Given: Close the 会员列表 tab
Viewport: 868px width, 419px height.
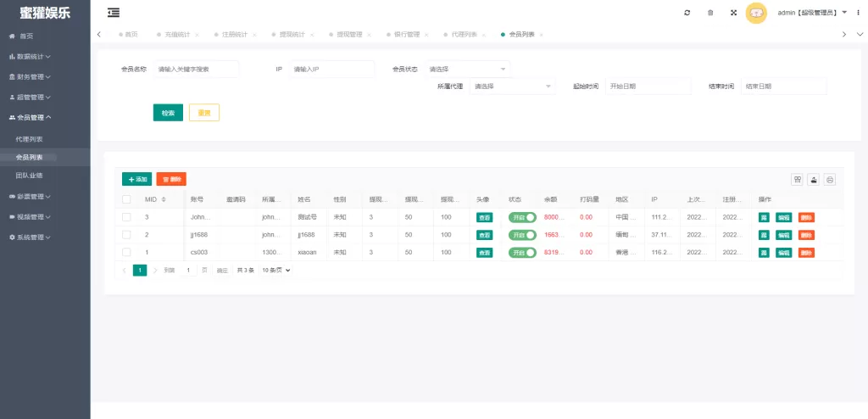Looking at the screenshot, I should (x=541, y=35).
